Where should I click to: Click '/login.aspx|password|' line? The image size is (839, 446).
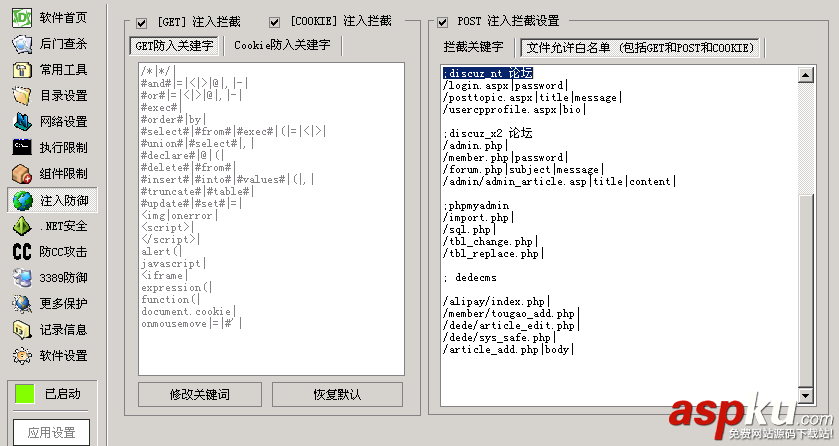[x=505, y=86]
